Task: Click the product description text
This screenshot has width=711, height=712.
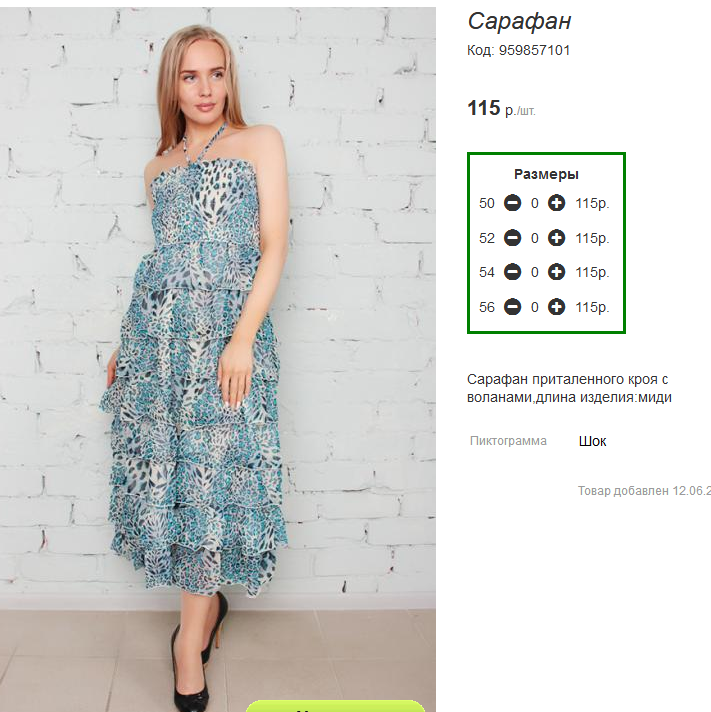Action: 569,388
